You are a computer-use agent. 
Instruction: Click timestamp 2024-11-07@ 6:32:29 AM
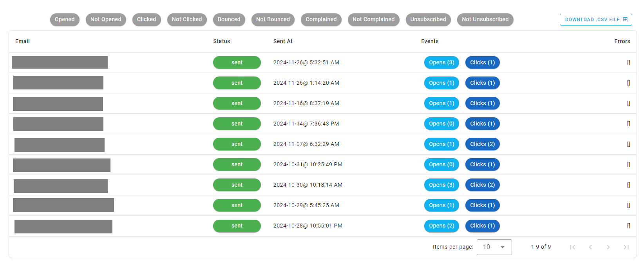[306, 144]
